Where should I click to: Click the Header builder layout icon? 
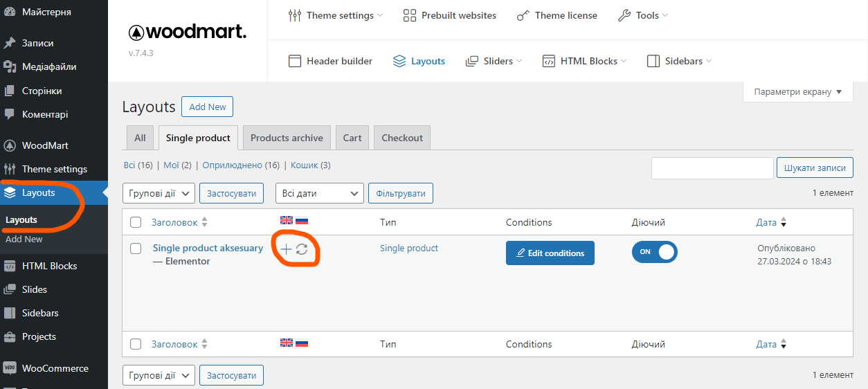[x=295, y=61]
